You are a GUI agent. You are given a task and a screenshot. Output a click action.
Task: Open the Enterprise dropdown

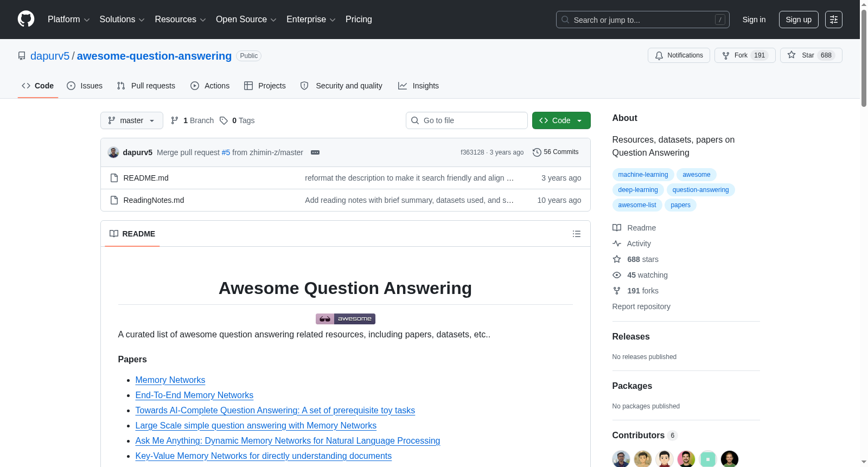311,20
